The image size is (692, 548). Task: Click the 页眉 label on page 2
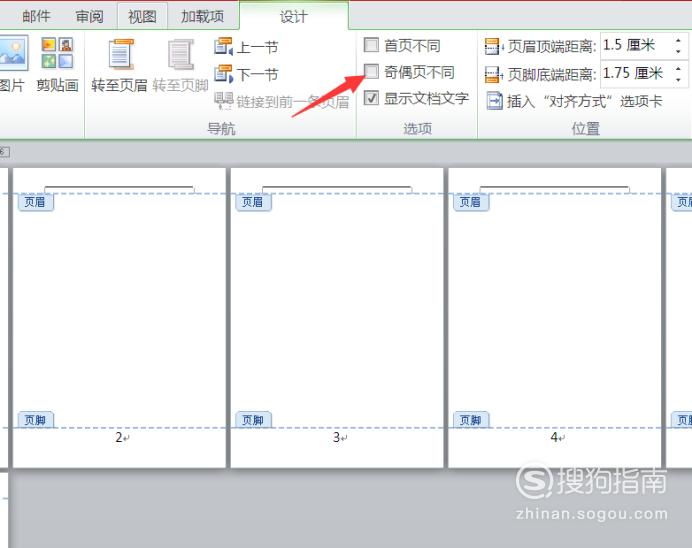[x=35, y=202]
